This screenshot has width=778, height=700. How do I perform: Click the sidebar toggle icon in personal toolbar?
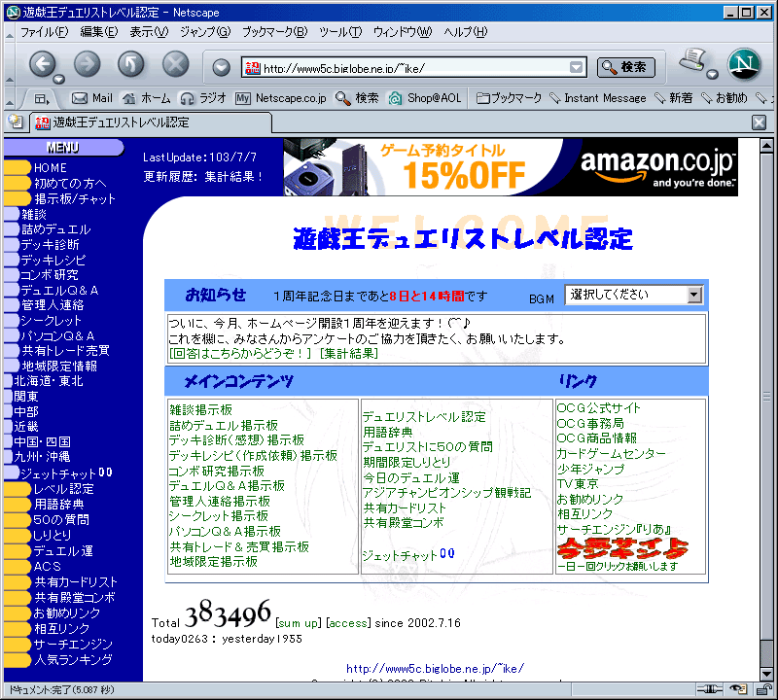41,99
